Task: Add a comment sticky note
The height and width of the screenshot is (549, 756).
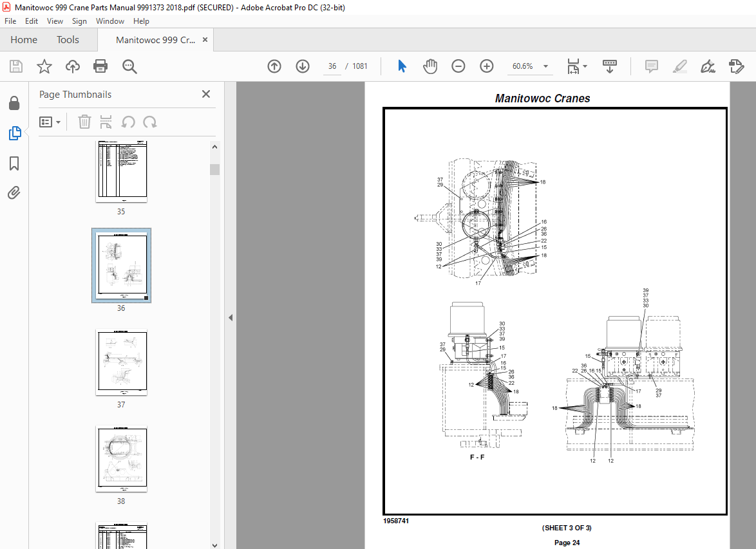Action: tap(652, 66)
